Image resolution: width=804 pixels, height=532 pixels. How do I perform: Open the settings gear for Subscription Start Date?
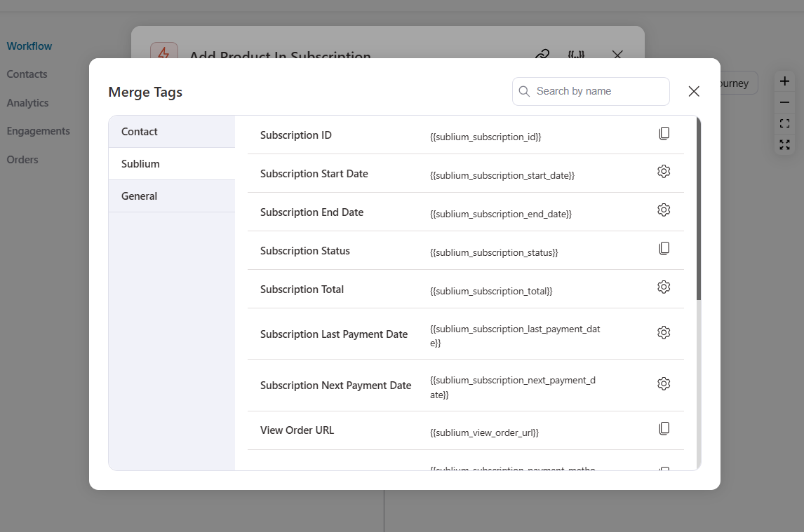click(664, 171)
